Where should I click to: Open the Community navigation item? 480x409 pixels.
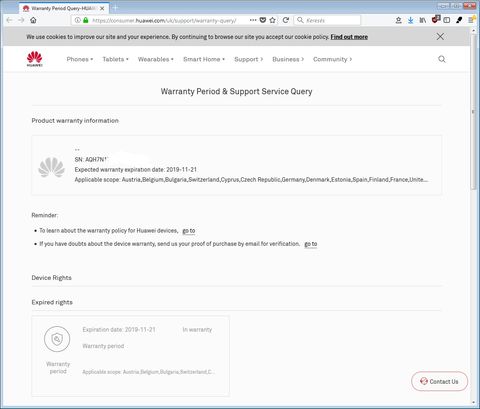[x=332, y=59]
